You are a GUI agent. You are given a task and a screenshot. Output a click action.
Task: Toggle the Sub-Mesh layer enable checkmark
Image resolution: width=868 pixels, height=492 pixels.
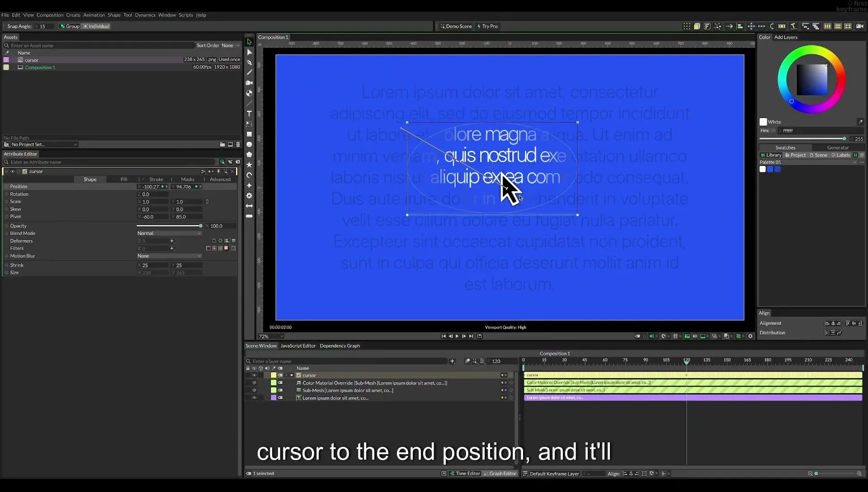pos(254,390)
